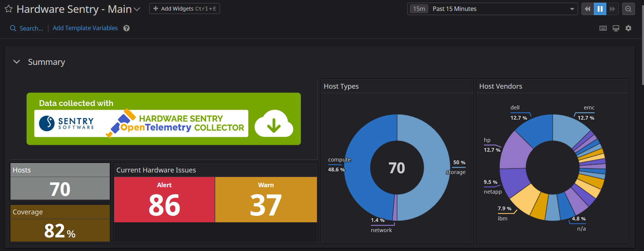Open the Hosts widget showing 70

click(x=60, y=182)
